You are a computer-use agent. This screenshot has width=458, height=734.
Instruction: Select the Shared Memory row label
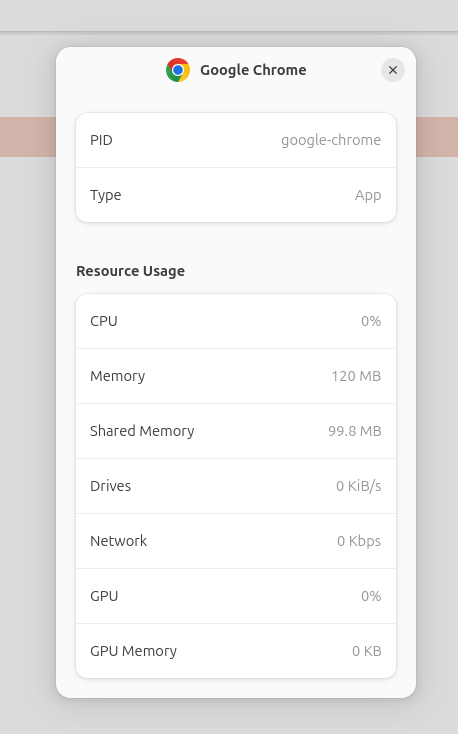coord(142,431)
